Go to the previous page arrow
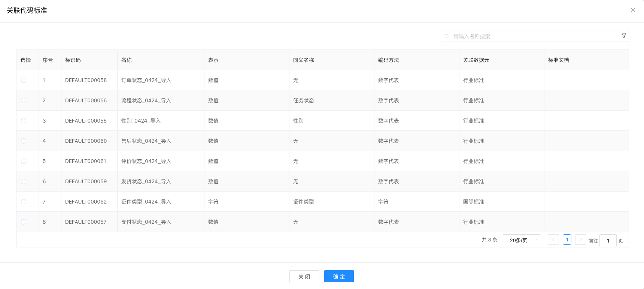The width and height of the screenshot is (644, 289). point(553,240)
